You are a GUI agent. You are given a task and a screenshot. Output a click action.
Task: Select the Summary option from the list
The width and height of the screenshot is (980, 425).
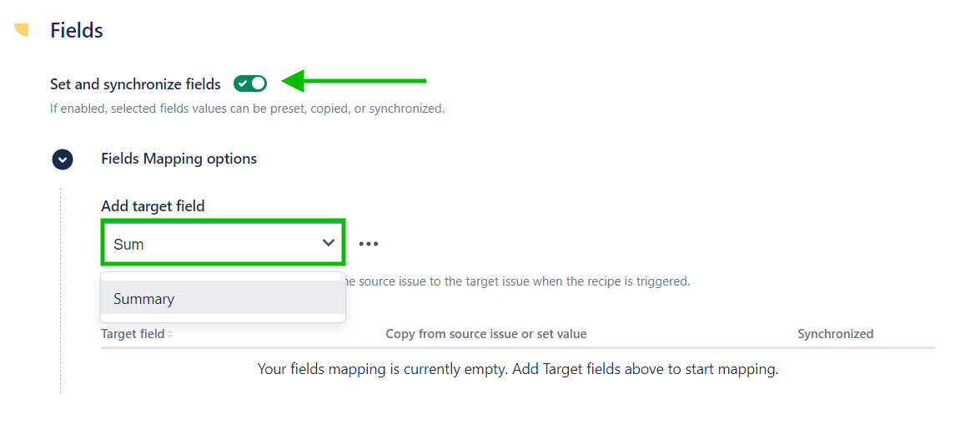pos(143,299)
